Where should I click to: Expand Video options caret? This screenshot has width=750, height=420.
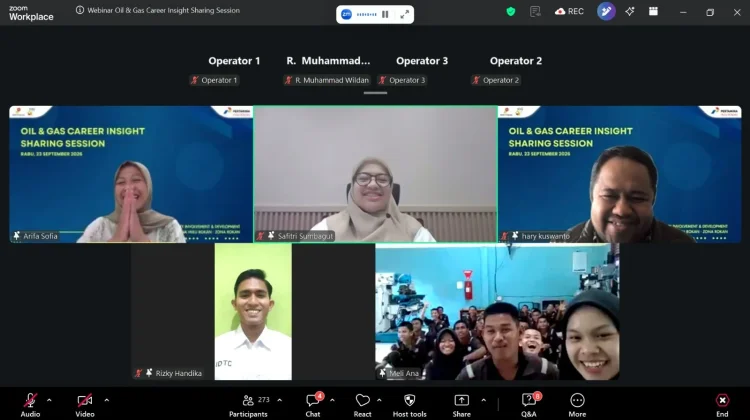point(106,400)
